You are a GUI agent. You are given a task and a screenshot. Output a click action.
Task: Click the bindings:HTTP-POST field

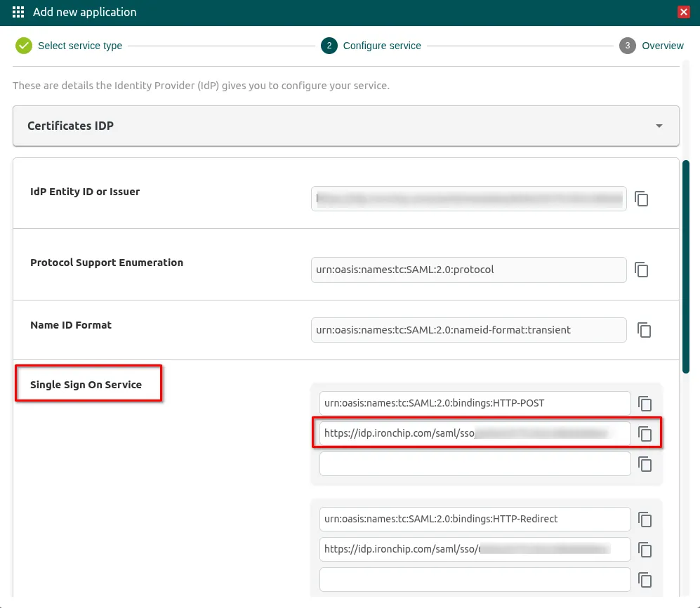tap(475, 403)
